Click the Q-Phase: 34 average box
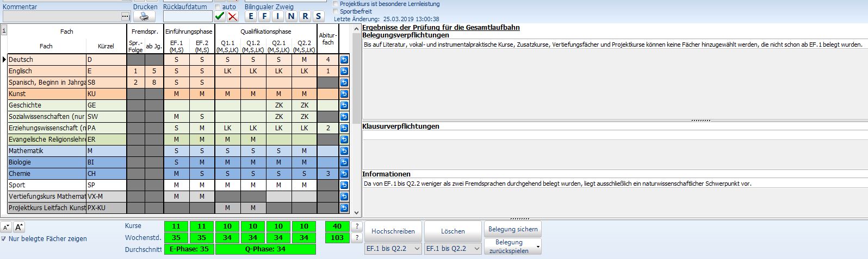 [265, 249]
